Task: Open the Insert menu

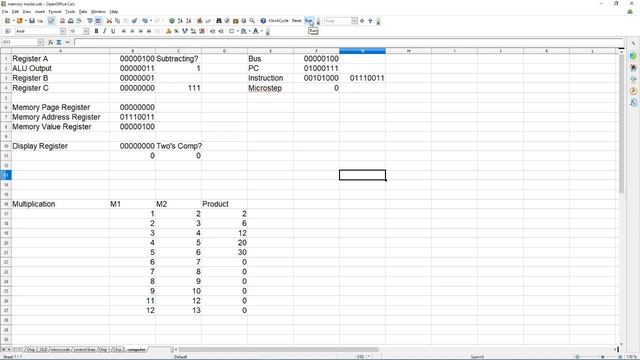Action: (x=40, y=12)
